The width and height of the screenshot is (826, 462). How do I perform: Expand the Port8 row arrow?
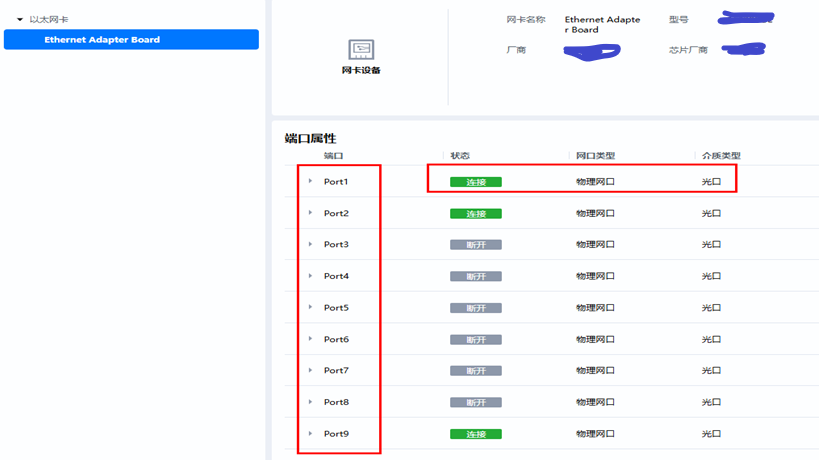pyautogui.click(x=311, y=402)
